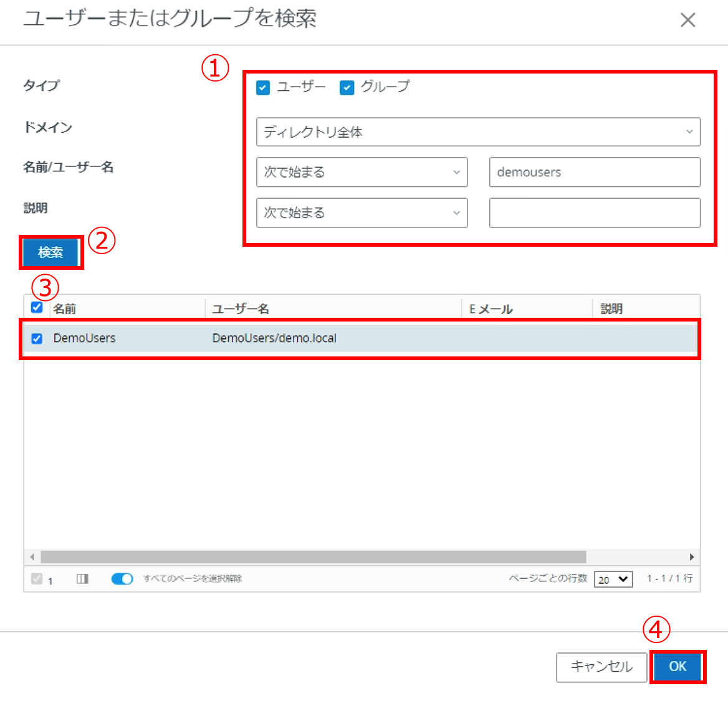The height and width of the screenshot is (701, 728).
Task: Toggle the すべてのページを選択解除 switch
Action: [122, 579]
